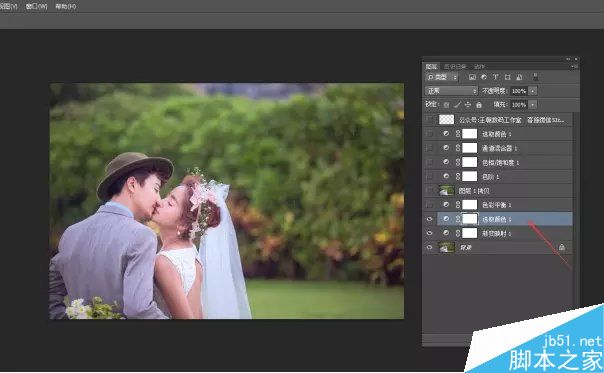Select the 渐变映射 1 layer name
Screen dimensions: 604x373
497,233
